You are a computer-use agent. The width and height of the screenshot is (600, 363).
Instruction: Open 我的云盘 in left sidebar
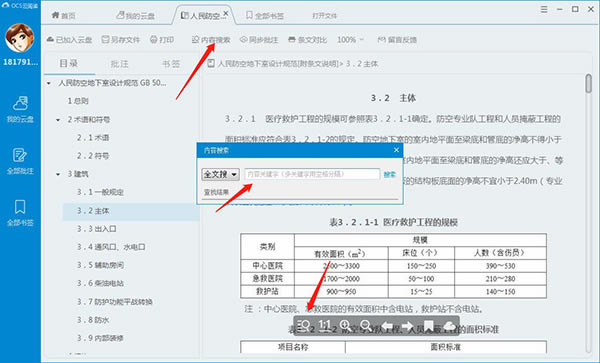(x=20, y=109)
